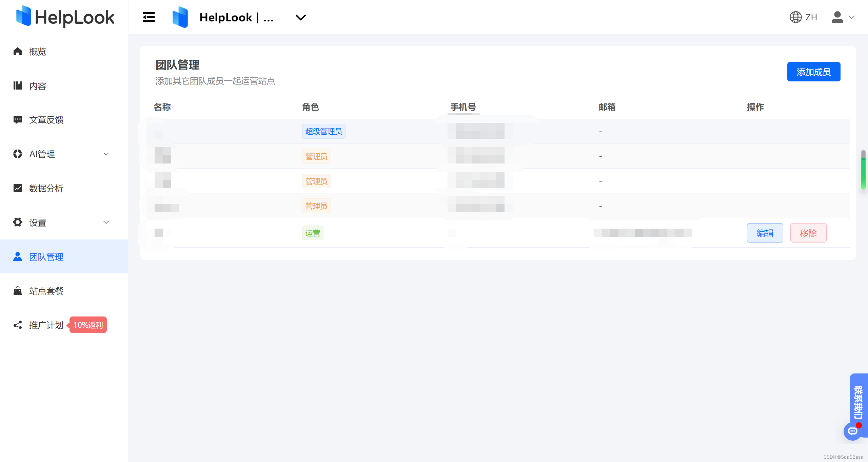The width and height of the screenshot is (868, 462).
Task: Click the share icon for 推广计划
Action: click(18, 325)
